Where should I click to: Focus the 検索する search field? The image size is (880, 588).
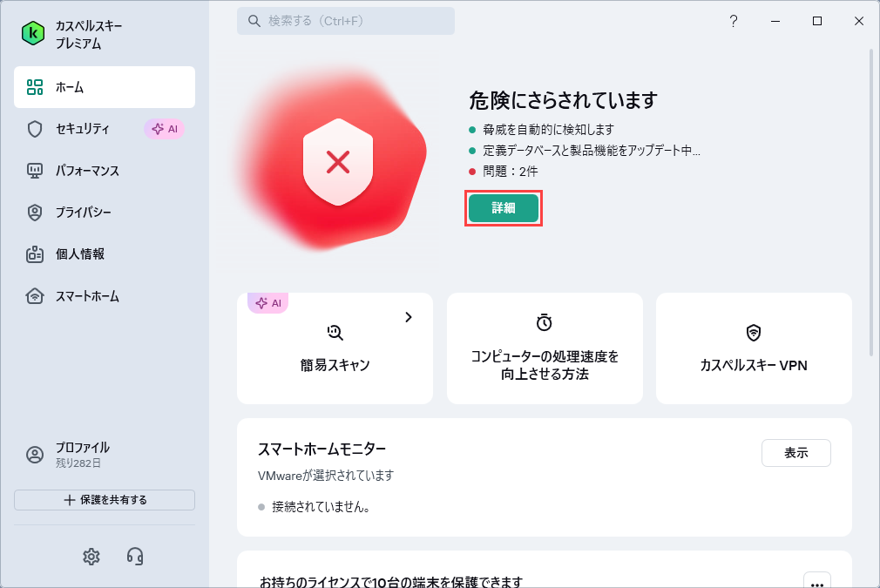click(346, 21)
